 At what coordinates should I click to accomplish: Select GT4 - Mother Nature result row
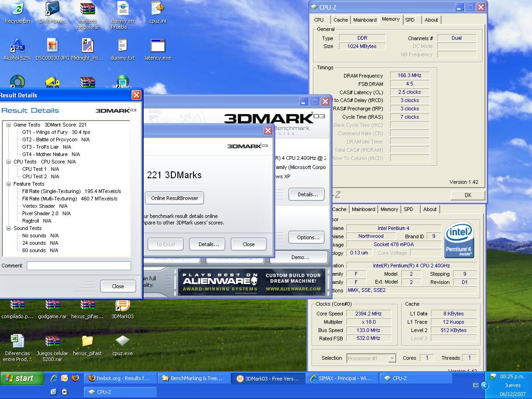tap(51, 154)
